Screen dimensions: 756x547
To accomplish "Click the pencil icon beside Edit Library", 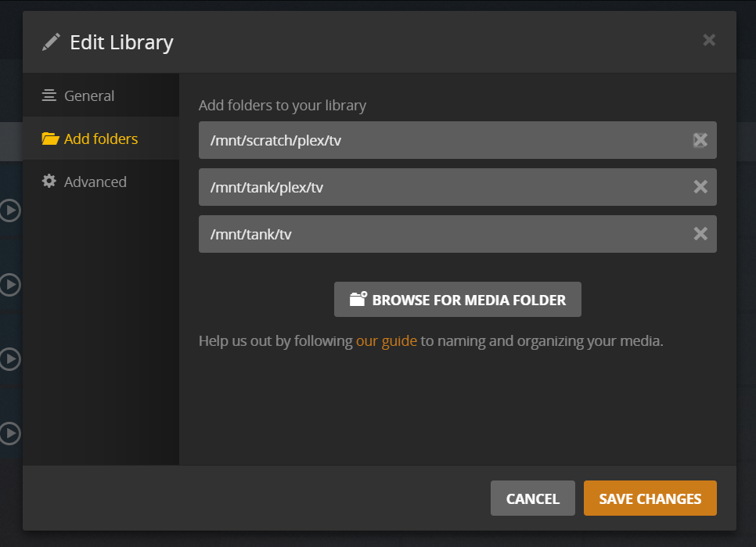I will click(x=51, y=41).
